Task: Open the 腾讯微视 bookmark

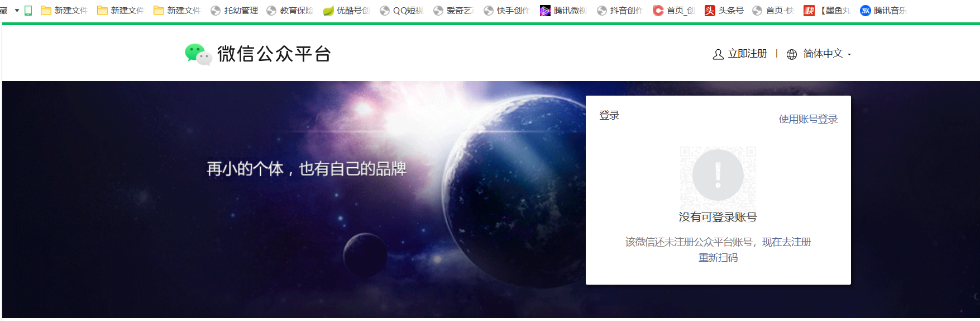Action: click(563, 11)
